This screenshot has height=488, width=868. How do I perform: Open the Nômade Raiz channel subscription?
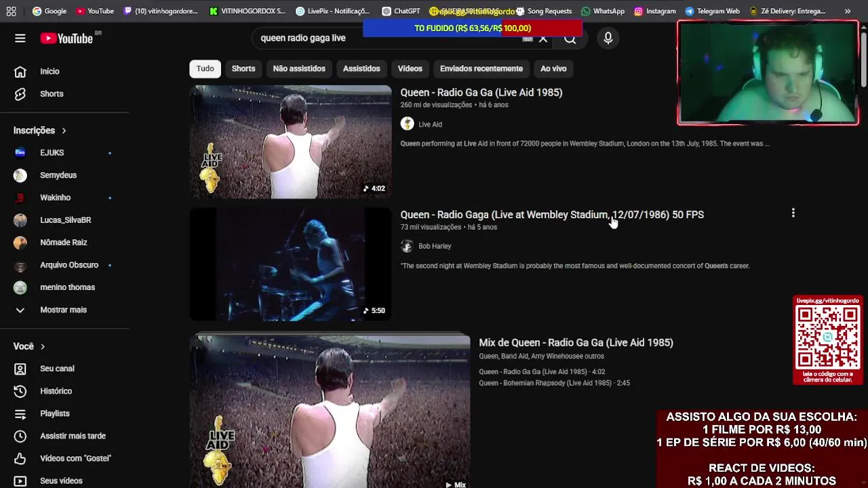pyautogui.click(x=64, y=242)
